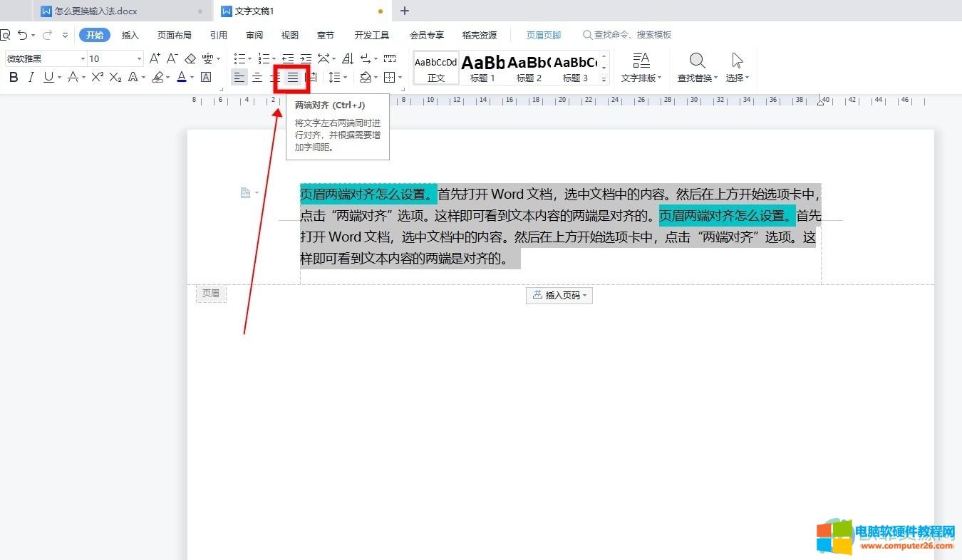The height and width of the screenshot is (560, 962).
Task: Switch to the 插入 ribbon tab
Action: 130,35
